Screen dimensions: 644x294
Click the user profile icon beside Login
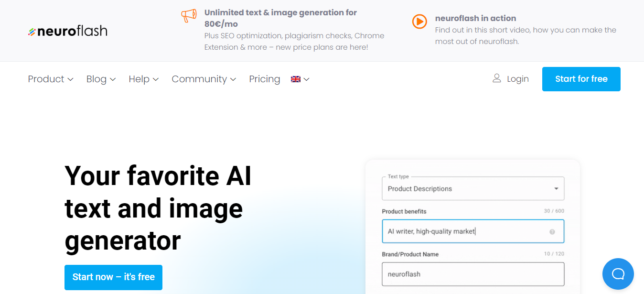coord(497,78)
